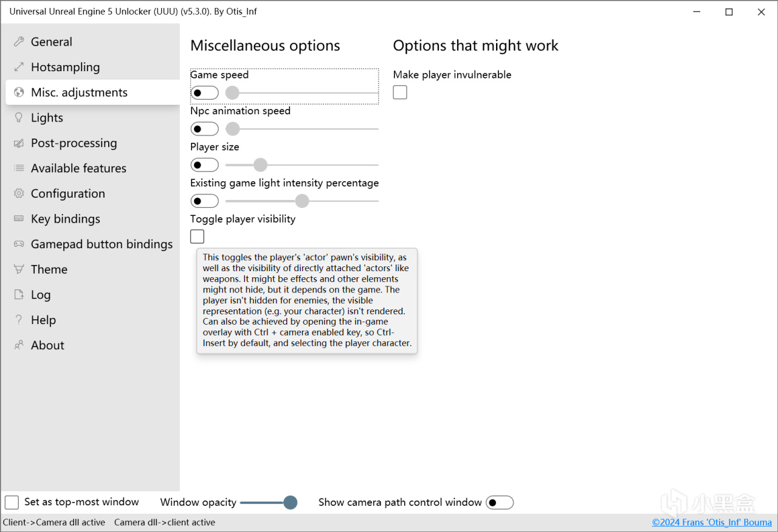Open the Help tab

click(x=92, y=320)
